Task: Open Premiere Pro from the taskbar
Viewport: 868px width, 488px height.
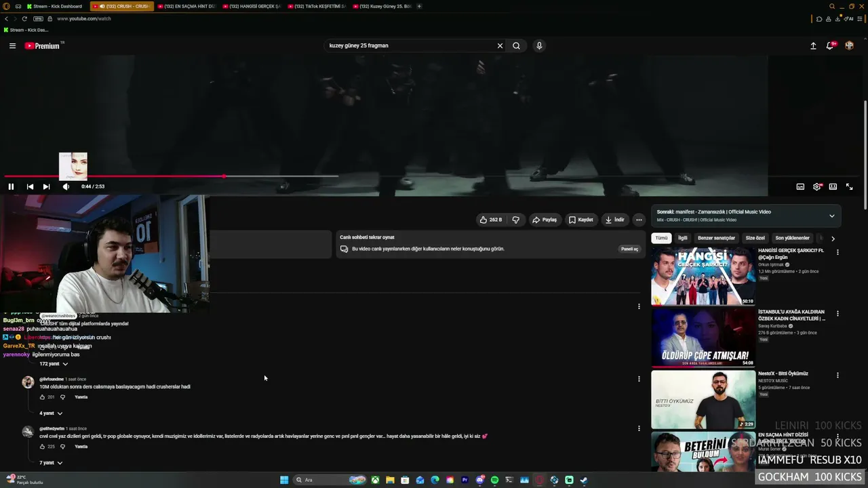Action: click(x=465, y=481)
